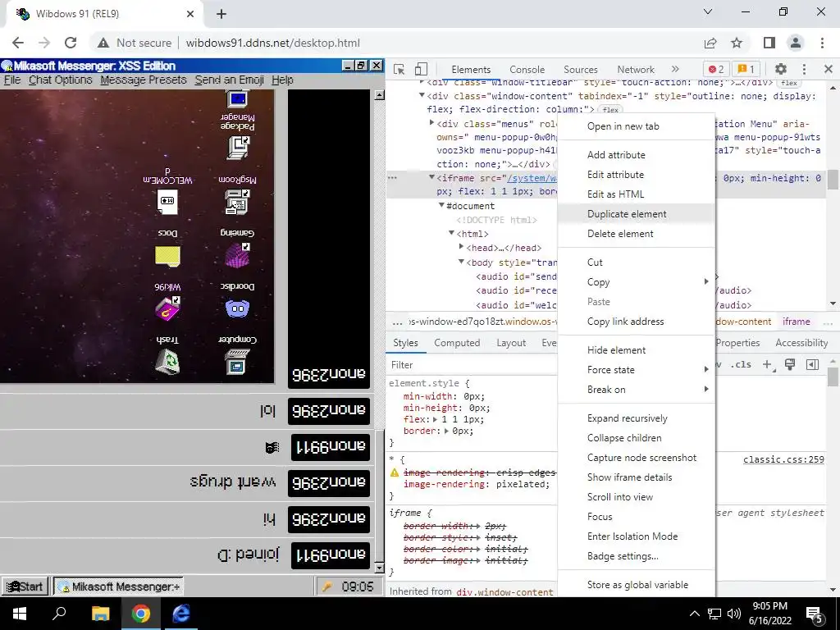
Task: Open Layout tab in styles pane
Action: 510,343
